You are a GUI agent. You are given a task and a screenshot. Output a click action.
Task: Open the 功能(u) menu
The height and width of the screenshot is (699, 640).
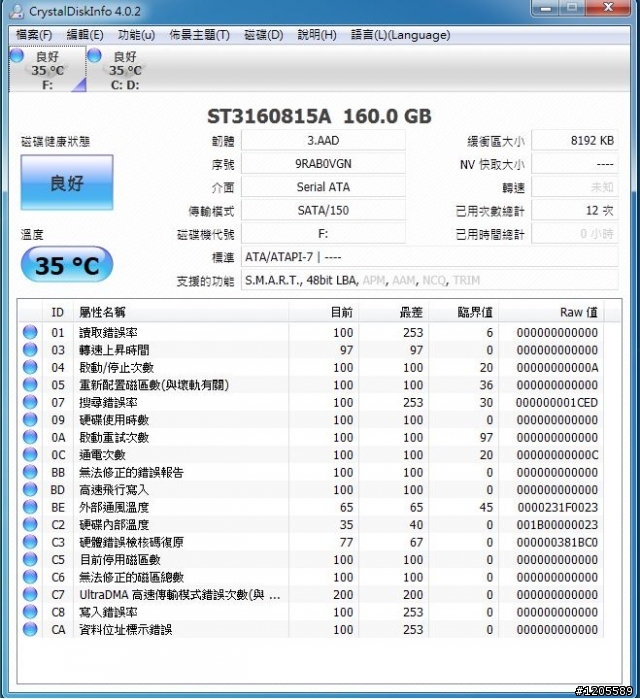tap(136, 35)
